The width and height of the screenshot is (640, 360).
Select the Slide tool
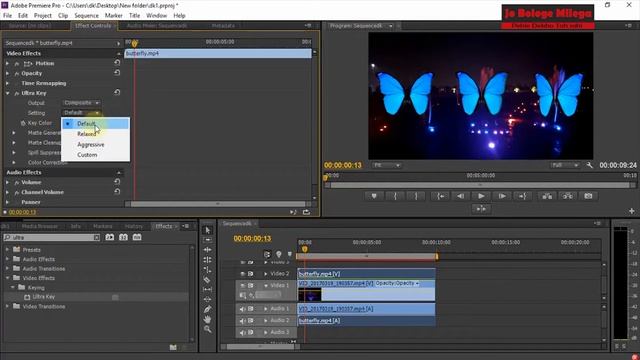click(x=207, y=299)
